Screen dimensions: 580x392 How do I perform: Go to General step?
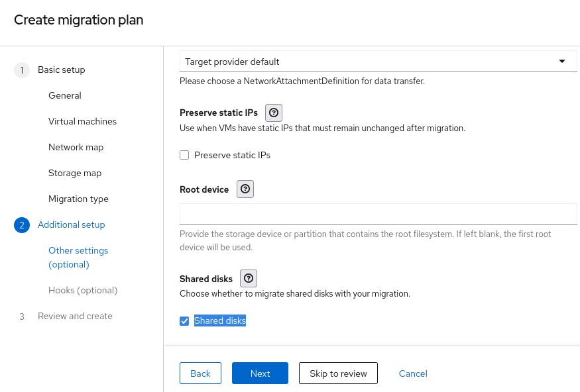pyautogui.click(x=65, y=96)
